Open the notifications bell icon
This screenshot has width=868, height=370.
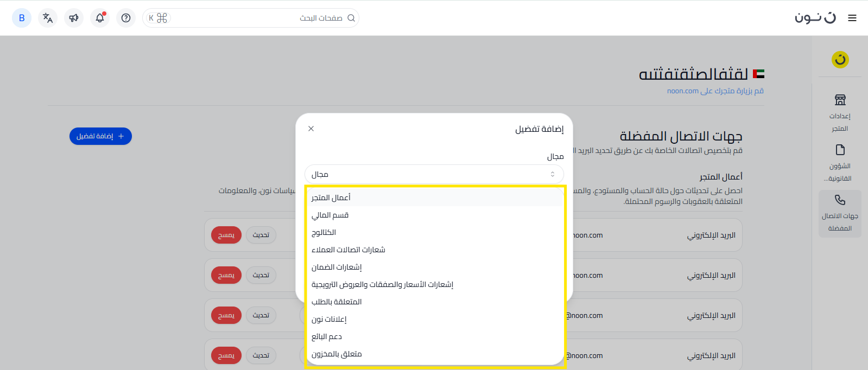click(x=100, y=18)
